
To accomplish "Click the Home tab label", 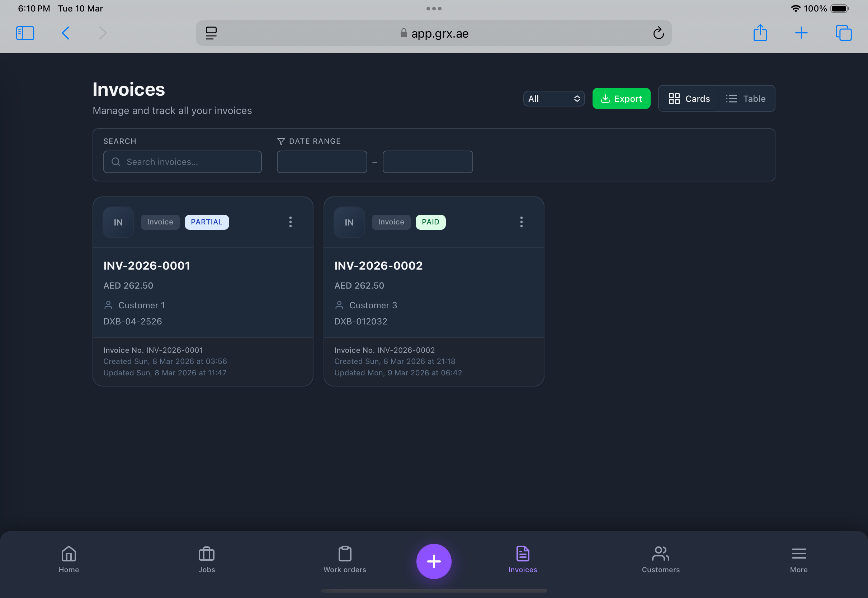I will pos(69,570).
